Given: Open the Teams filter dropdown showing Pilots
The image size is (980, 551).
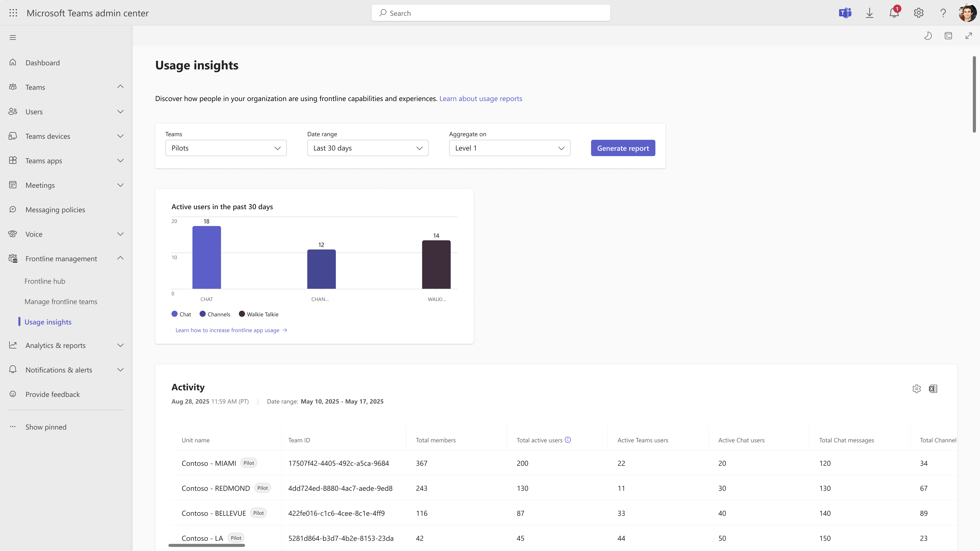Looking at the screenshot, I should 226,148.
